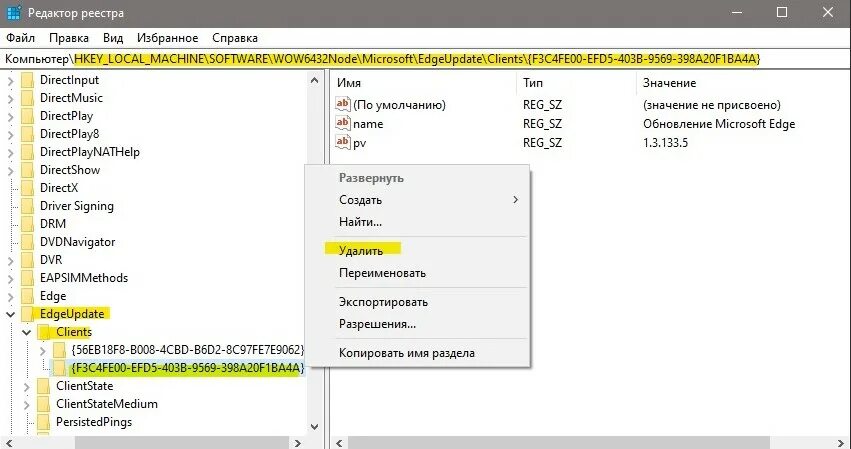This screenshot has width=851, height=449.
Task: Click the DirectPlay folder icon
Action: (x=27, y=116)
